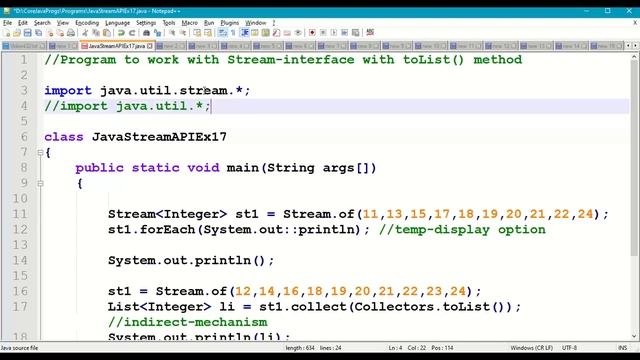The height and width of the screenshot is (360, 640).
Task: Click the Paste clipboard icon
Action: click(x=107, y=33)
